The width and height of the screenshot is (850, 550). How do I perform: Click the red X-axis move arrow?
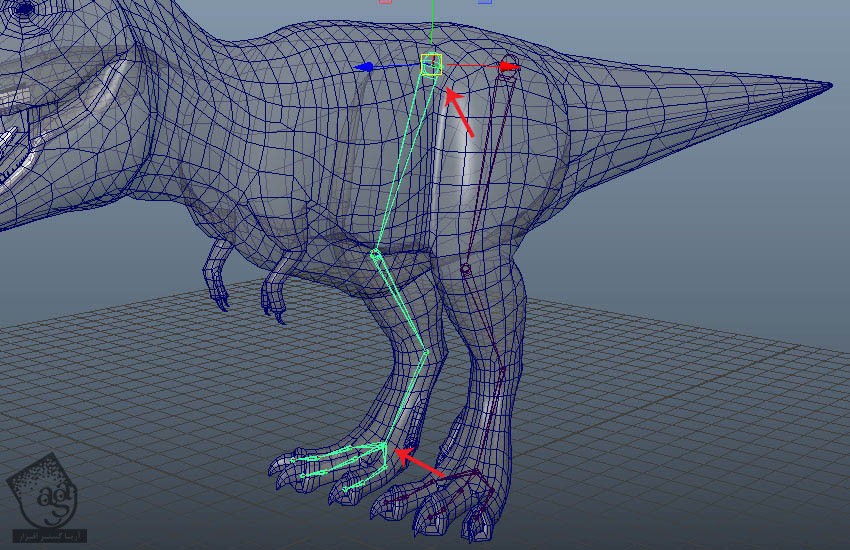coord(509,67)
